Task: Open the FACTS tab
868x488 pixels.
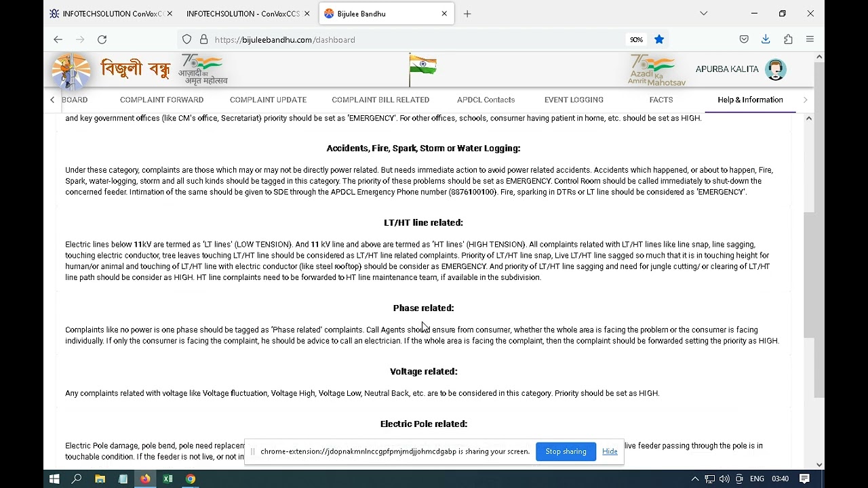Action: [x=661, y=100]
